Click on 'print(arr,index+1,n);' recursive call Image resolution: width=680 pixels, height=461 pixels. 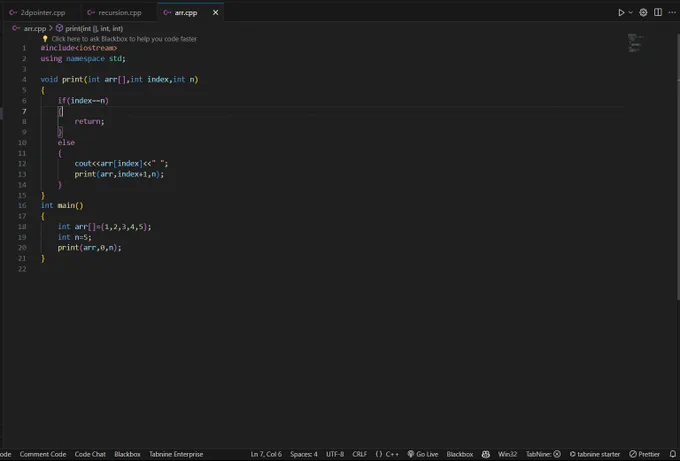pyautogui.click(x=119, y=174)
